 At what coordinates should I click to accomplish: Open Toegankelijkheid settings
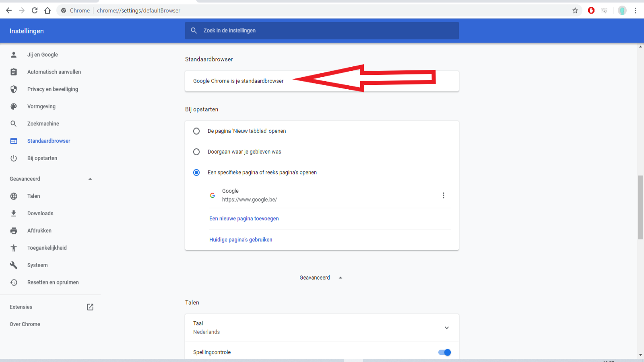[x=47, y=248]
